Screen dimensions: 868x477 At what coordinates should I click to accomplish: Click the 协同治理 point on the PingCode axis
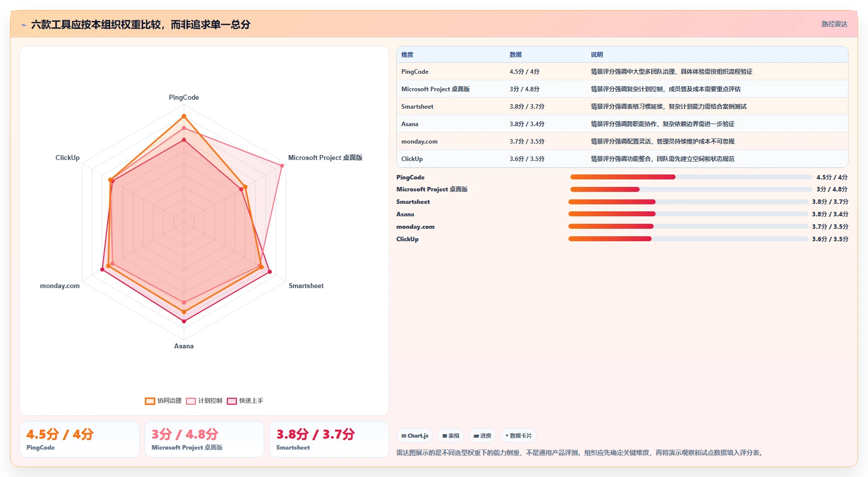184,116
